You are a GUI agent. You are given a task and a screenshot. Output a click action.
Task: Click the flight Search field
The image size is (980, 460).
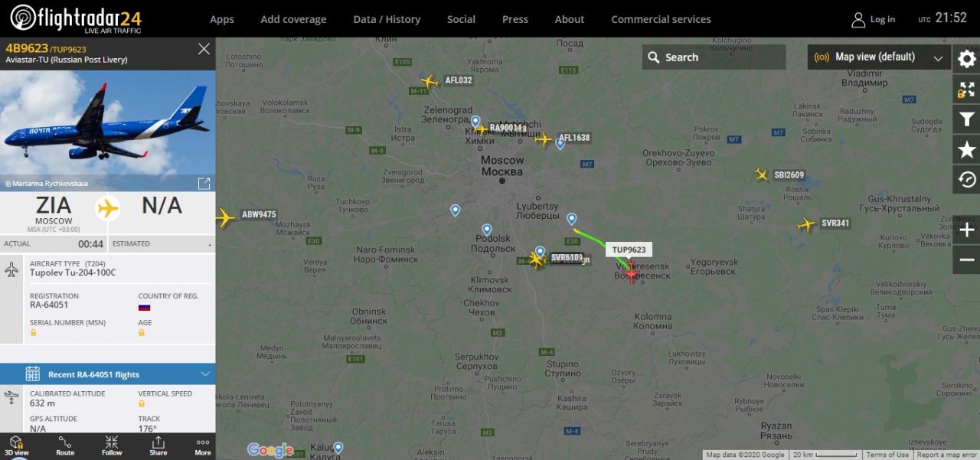click(x=714, y=57)
